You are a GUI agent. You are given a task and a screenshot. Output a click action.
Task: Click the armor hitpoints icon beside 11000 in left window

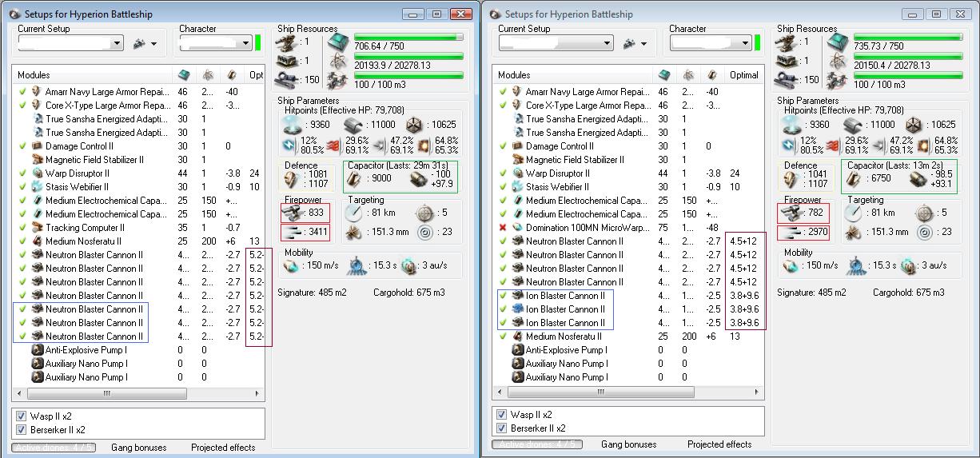353,125
